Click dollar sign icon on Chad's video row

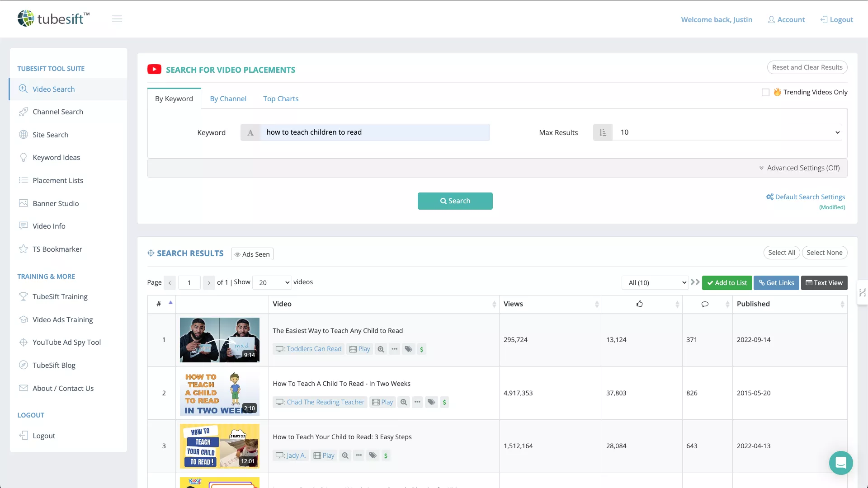pyautogui.click(x=444, y=402)
